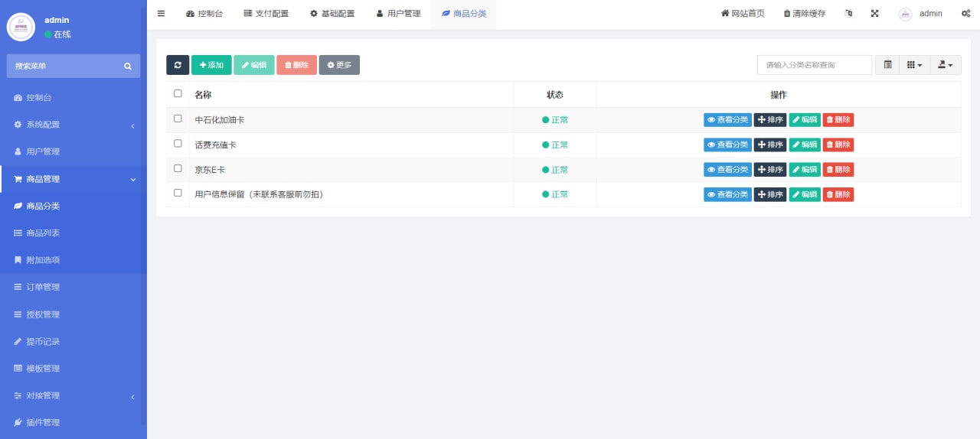The height and width of the screenshot is (439, 980).
Task: Expand 对接管理 in the sidebar
Action: click(x=73, y=395)
